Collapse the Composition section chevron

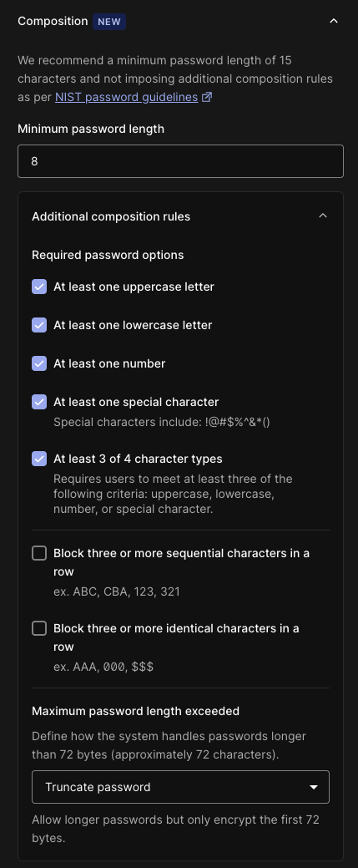pos(333,22)
